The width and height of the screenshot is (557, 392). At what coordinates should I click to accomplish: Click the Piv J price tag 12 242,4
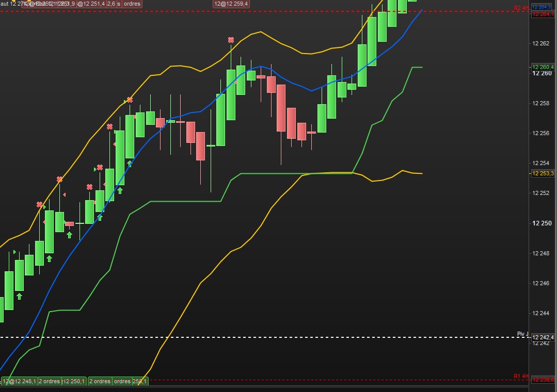click(543, 337)
